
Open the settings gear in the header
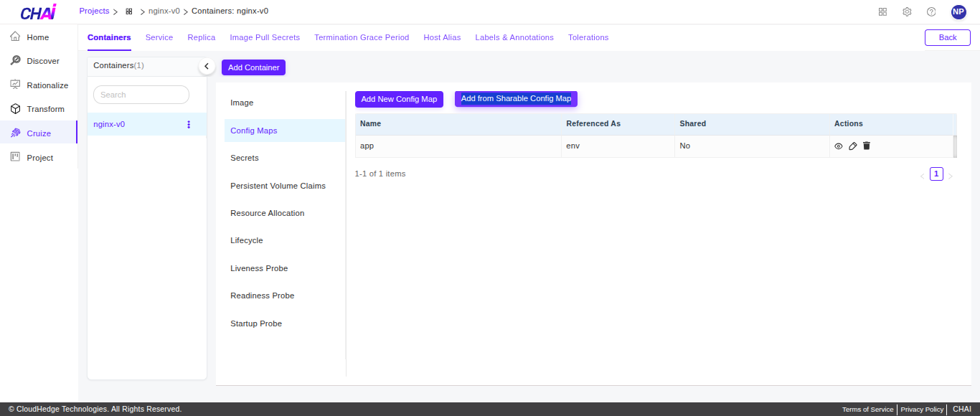(x=907, y=11)
